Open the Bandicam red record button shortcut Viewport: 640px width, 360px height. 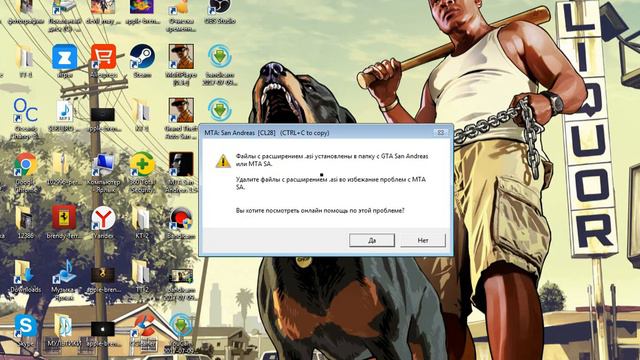pyautogui.click(x=181, y=218)
